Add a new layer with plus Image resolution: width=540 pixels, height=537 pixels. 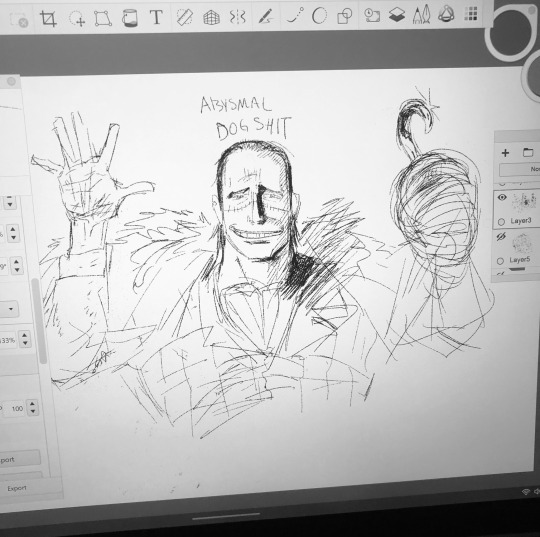click(x=505, y=153)
